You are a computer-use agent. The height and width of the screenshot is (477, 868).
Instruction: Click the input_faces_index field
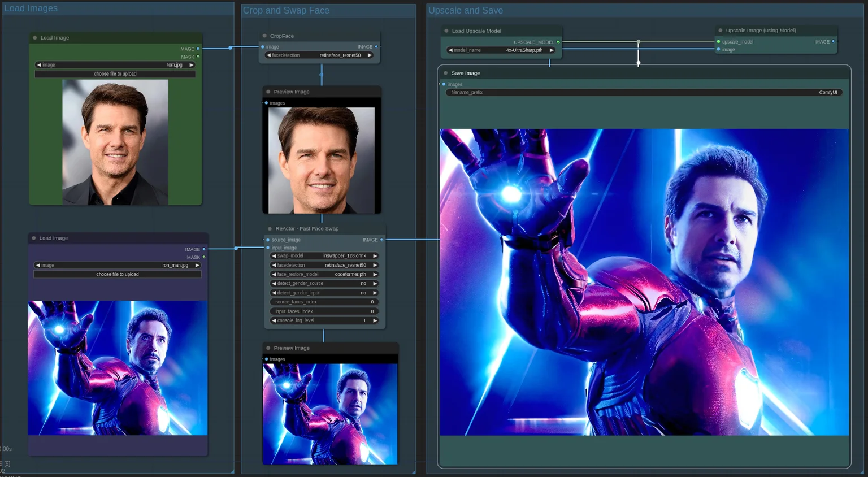[x=324, y=311]
